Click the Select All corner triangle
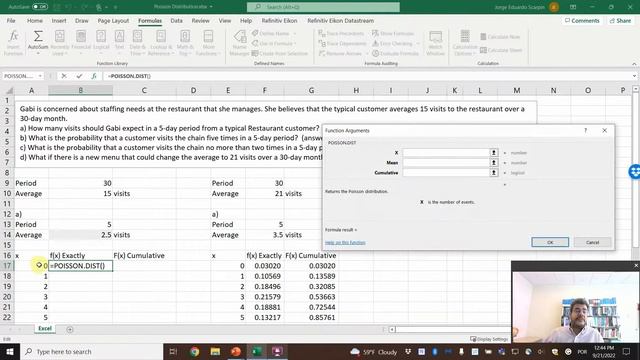Screen dimensions: 640x360 pyautogui.click(x=8, y=90)
